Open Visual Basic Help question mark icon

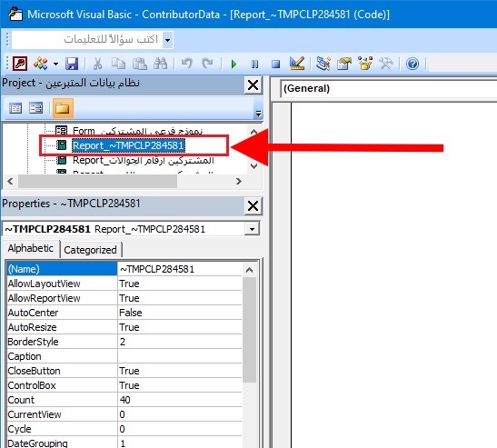(x=413, y=64)
